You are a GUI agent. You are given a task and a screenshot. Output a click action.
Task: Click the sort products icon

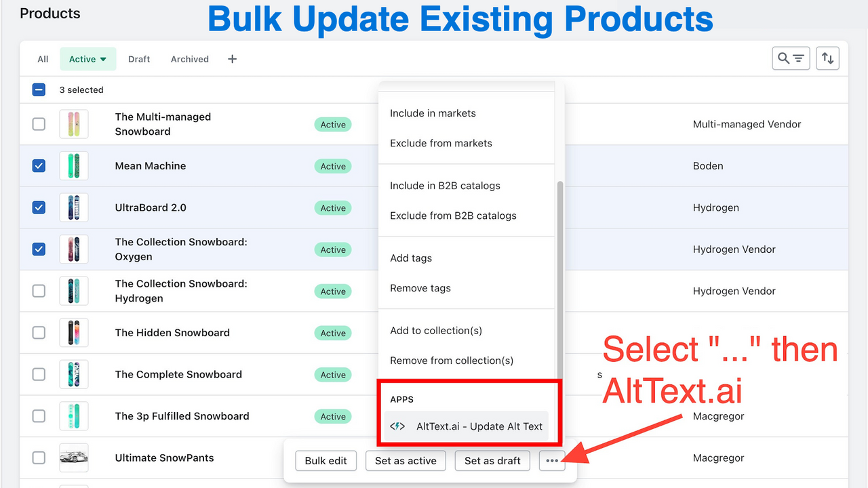point(827,58)
